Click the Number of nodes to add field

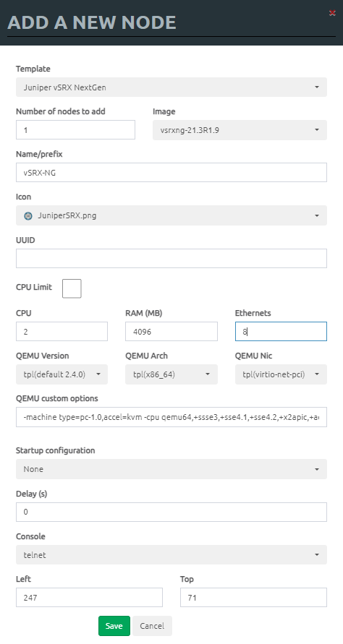[x=76, y=130]
